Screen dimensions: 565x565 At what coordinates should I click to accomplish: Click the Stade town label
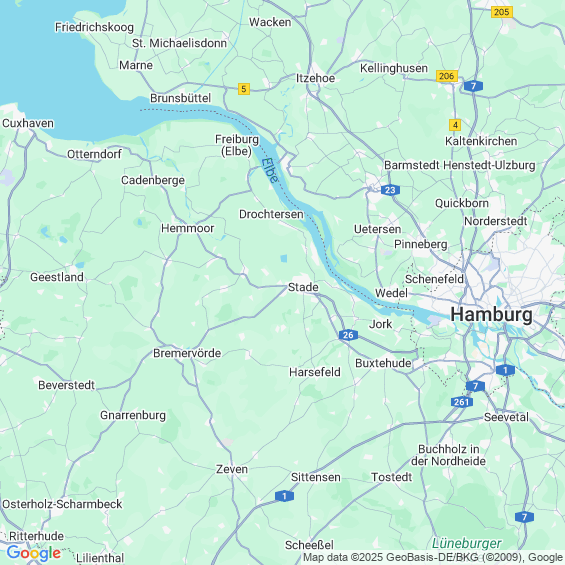point(303,287)
